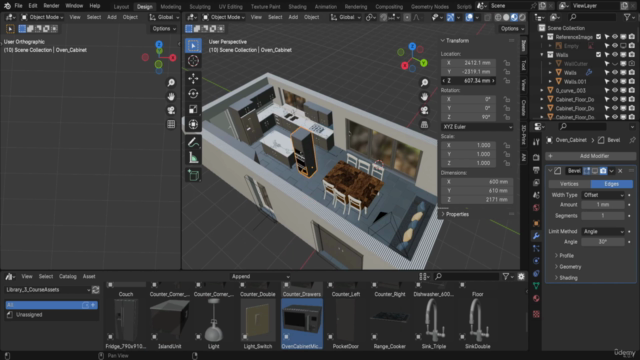
Task: Open Object properties orange square tab
Action: 536,223
